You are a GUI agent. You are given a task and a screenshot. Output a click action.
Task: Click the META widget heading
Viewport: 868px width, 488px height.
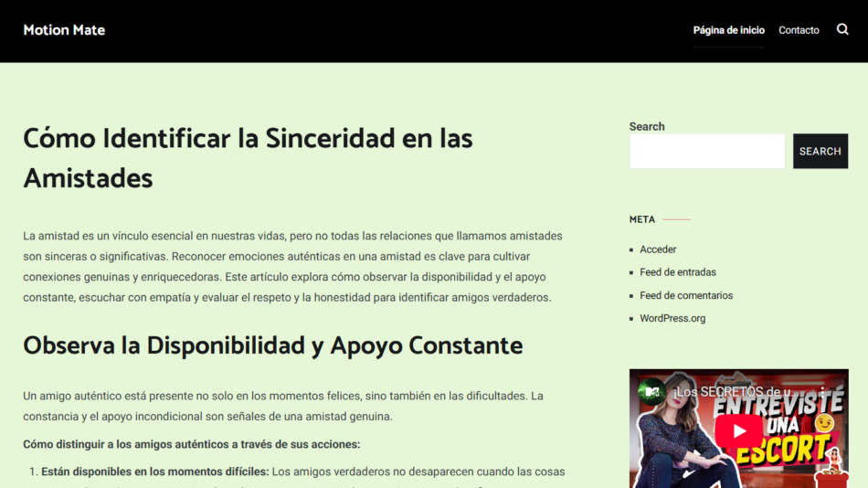642,219
